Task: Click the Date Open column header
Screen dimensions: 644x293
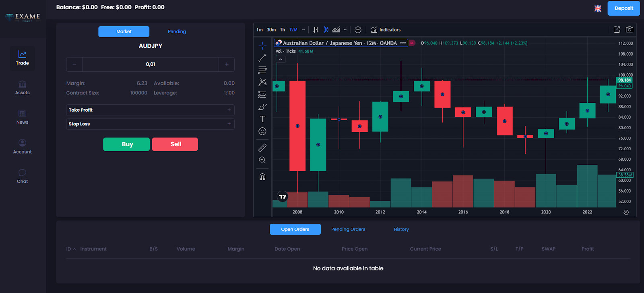Action: pyautogui.click(x=287, y=249)
